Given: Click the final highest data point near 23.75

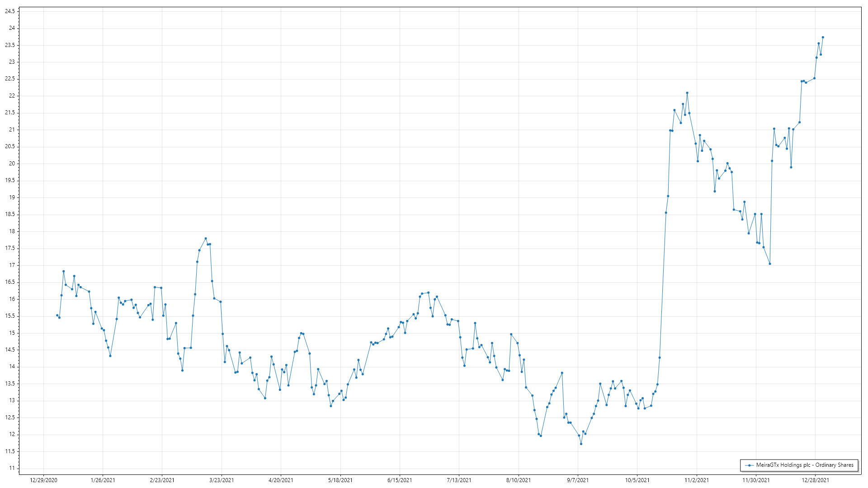Looking at the screenshot, I should 823,38.
